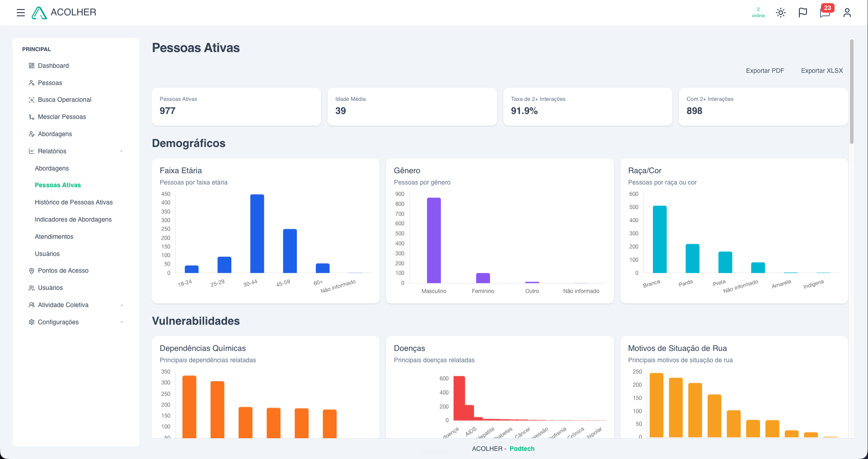Screen dimensions: 868x459
Task: Toggle the light/dark theme sun icon
Action: (x=781, y=13)
